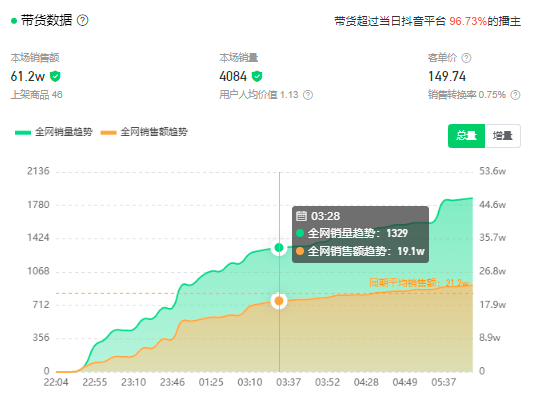
Task: Switch to the 增量 view tab
Action: coord(502,136)
